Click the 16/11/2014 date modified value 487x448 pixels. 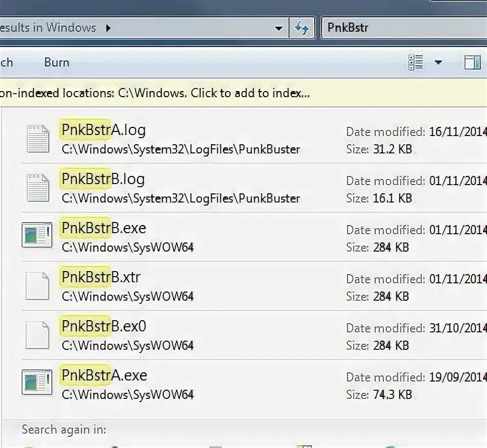coord(458,132)
